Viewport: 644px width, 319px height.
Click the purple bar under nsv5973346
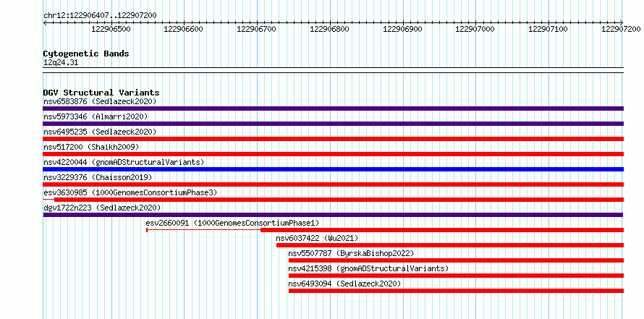pos(333,124)
